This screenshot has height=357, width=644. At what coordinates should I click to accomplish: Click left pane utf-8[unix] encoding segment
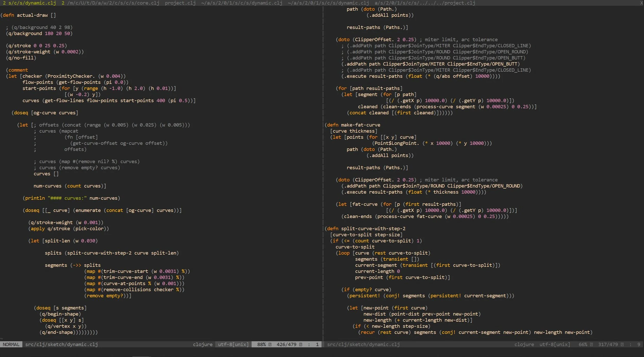(233, 344)
